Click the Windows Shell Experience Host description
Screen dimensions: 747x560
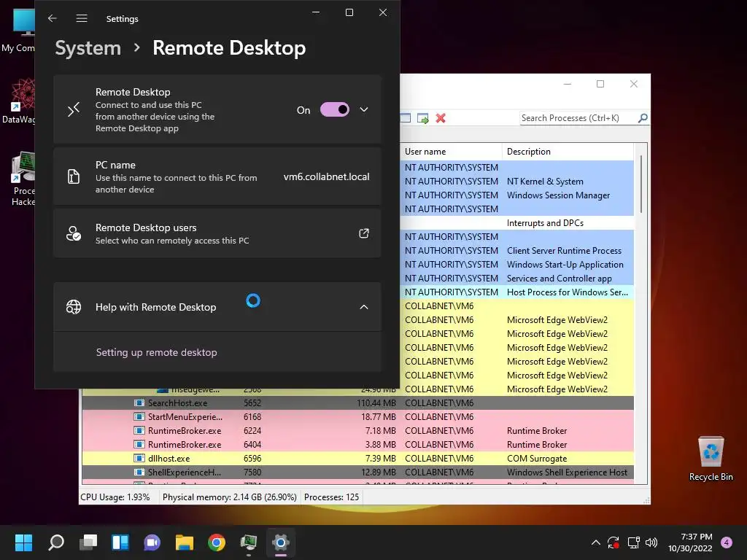[x=567, y=472]
